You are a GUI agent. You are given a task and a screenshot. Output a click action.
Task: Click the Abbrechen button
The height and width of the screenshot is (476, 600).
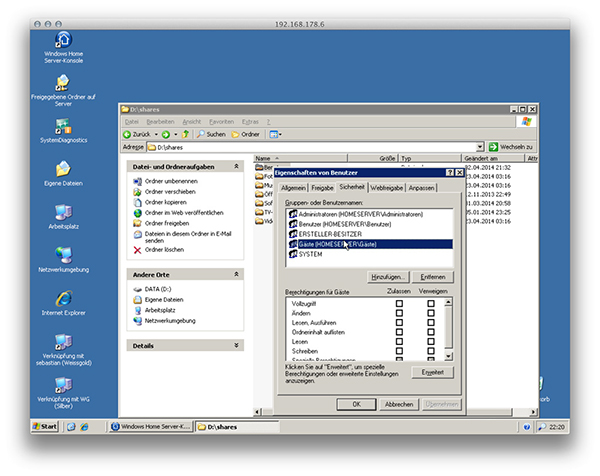[399, 404]
